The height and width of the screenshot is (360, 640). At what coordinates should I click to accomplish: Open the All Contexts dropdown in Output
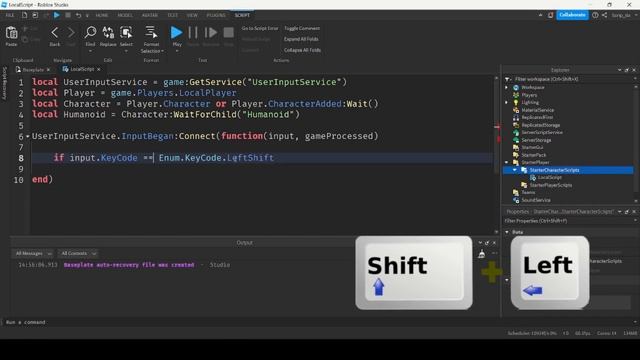click(78, 253)
